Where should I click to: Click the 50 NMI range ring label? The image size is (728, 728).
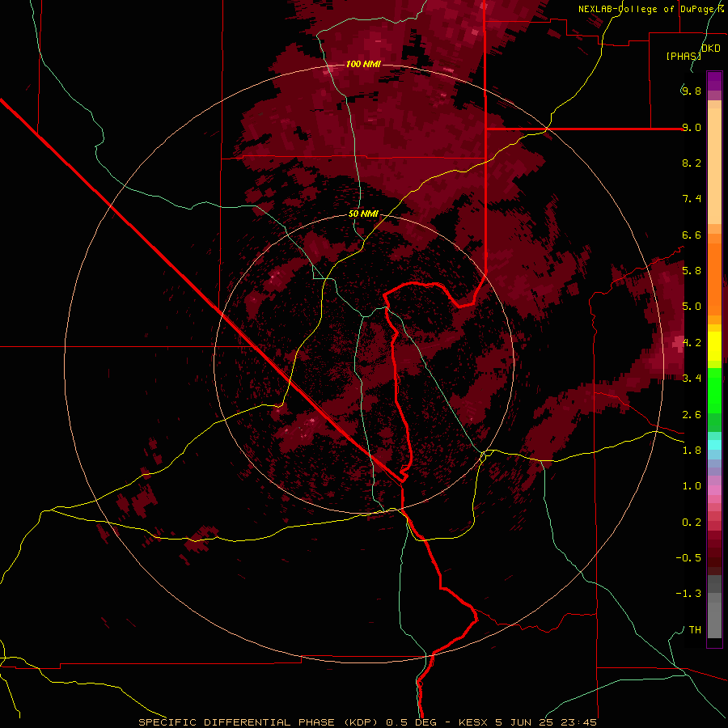pyautogui.click(x=363, y=214)
